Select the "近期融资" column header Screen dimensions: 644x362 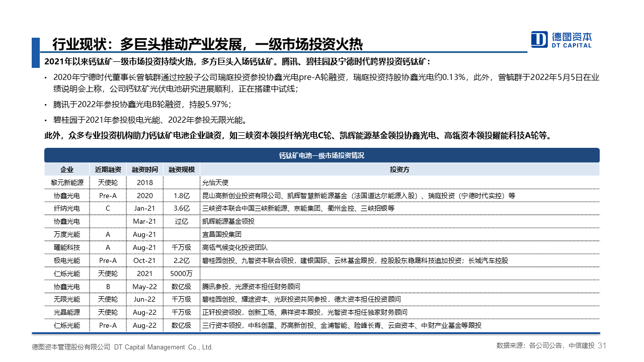pyautogui.click(x=108, y=169)
